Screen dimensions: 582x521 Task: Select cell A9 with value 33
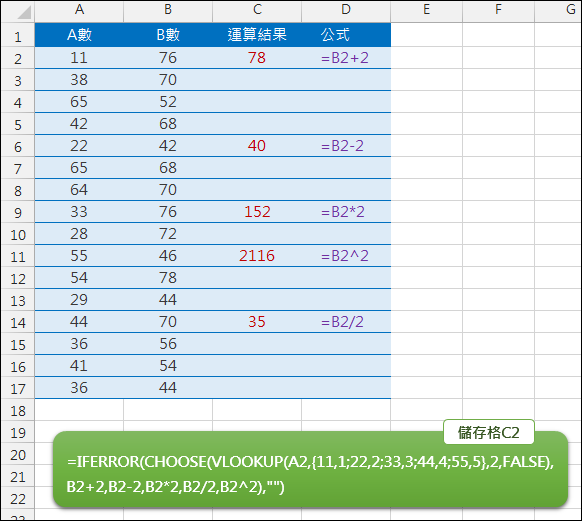(79, 212)
